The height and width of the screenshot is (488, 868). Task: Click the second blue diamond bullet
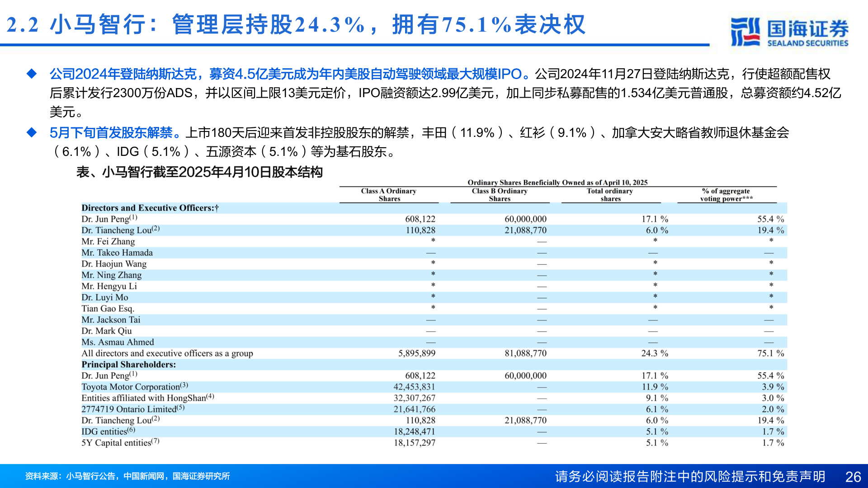pos(32,132)
